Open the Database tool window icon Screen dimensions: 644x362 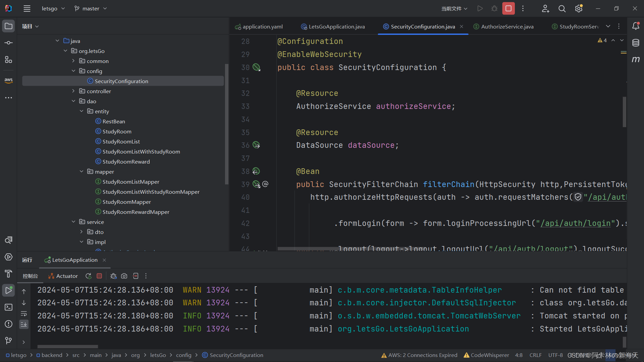click(636, 43)
